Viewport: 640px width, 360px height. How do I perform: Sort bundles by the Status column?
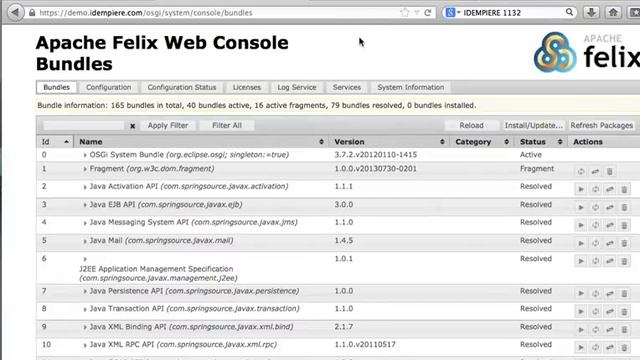(541, 142)
